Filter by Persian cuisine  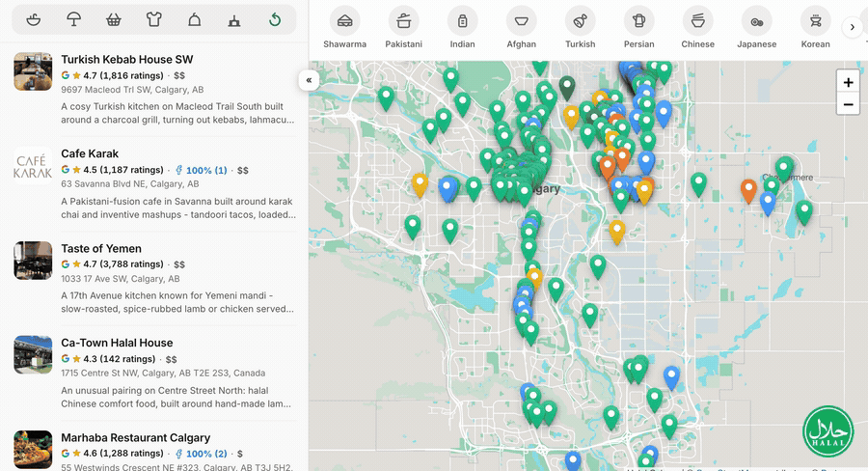coord(638,28)
